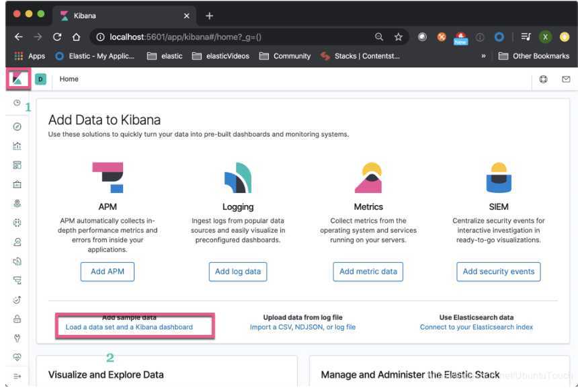Open the Logs app icon in sidebar
This screenshot has width=578, height=392.
pos(17,262)
